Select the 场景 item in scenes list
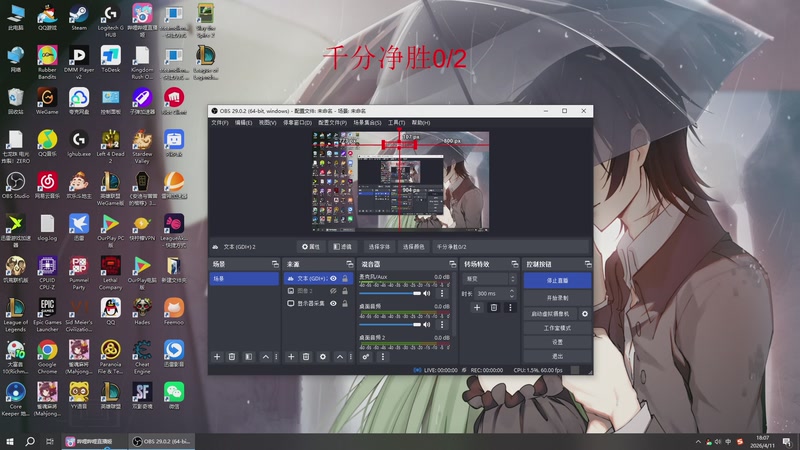The image size is (800, 450). tap(244, 279)
